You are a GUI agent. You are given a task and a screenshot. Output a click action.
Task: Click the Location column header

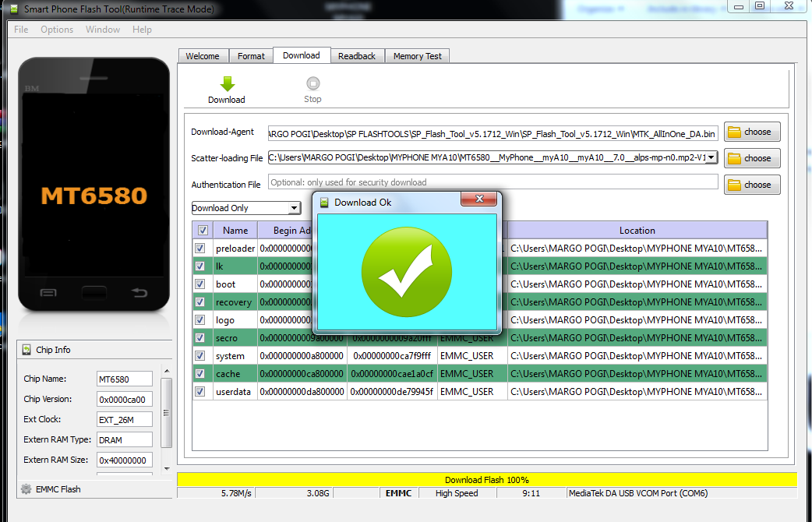(637, 231)
